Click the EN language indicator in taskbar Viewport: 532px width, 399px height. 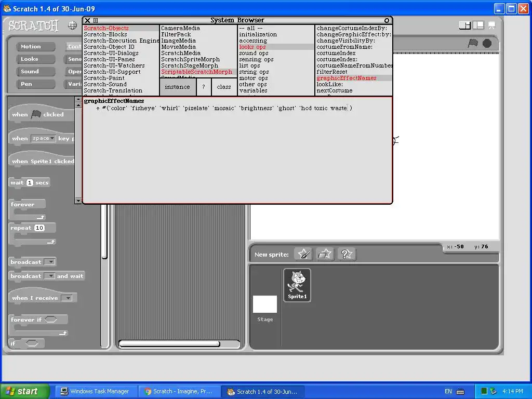(x=448, y=391)
